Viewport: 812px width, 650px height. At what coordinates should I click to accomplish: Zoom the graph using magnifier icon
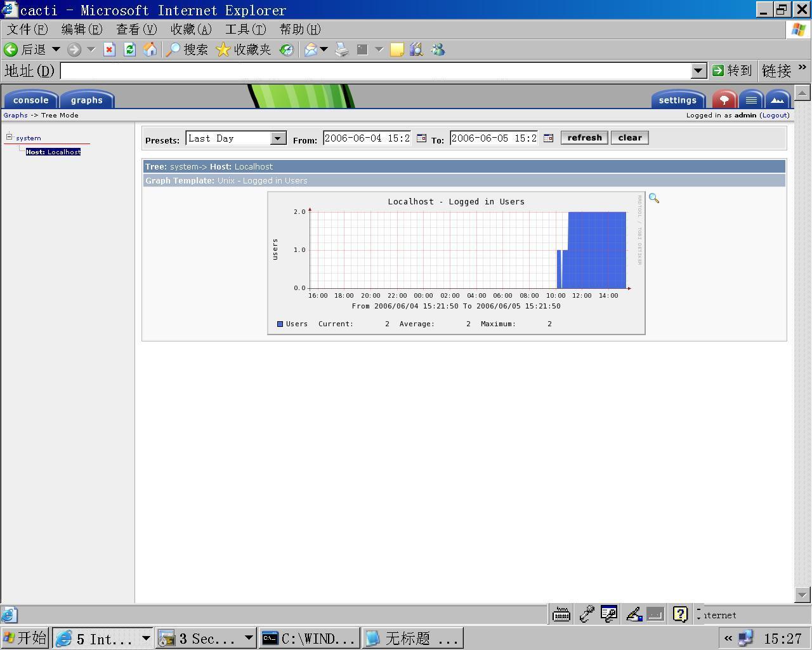(x=654, y=199)
